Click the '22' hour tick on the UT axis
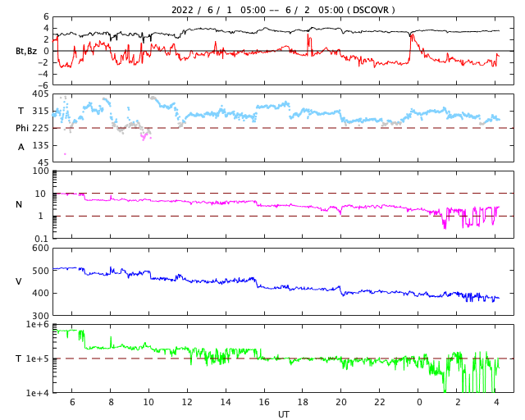 coord(380,402)
